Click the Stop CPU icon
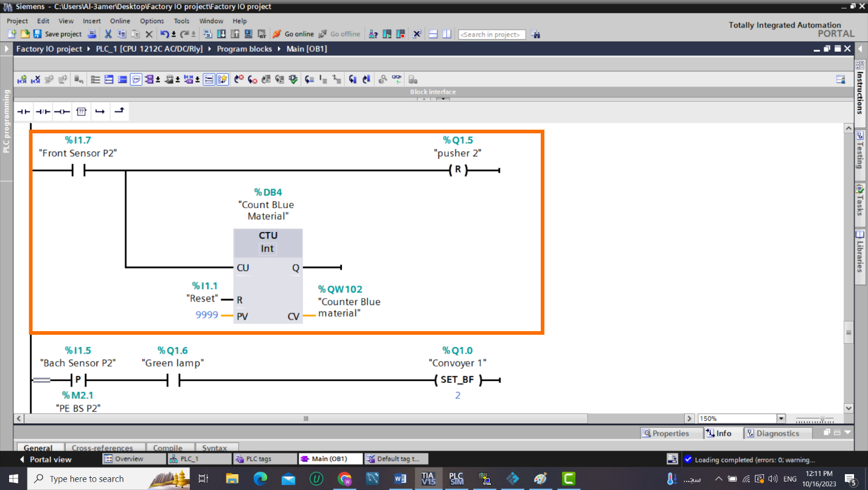The image size is (868, 490). 400,34
